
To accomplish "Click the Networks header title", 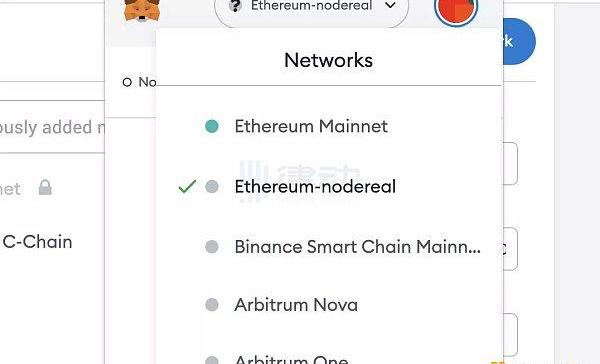I will click(x=329, y=60).
